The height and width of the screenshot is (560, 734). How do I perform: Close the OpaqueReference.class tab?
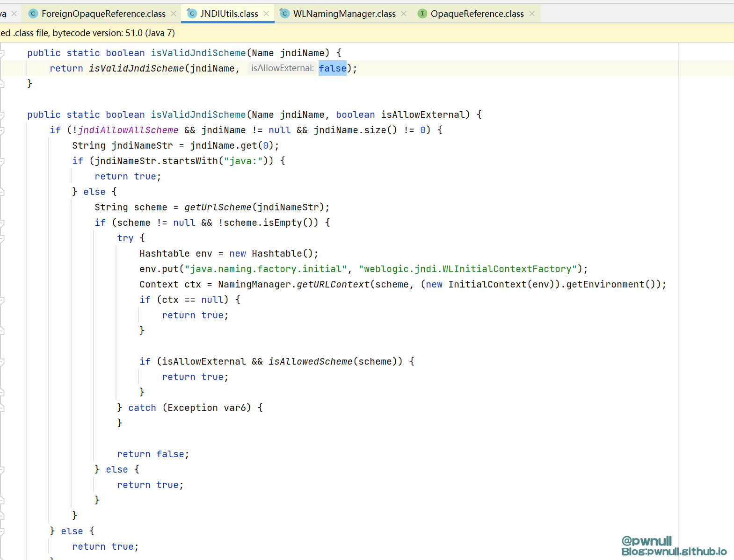click(532, 14)
